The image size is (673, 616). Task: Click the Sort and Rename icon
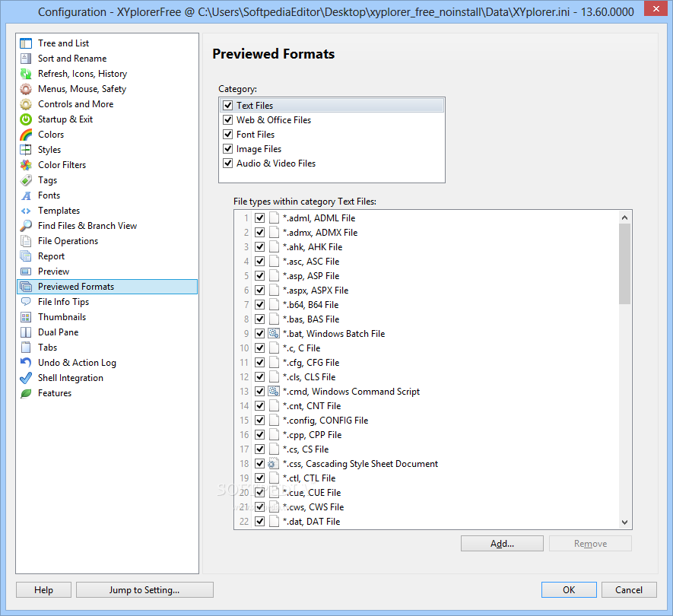click(26, 59)
